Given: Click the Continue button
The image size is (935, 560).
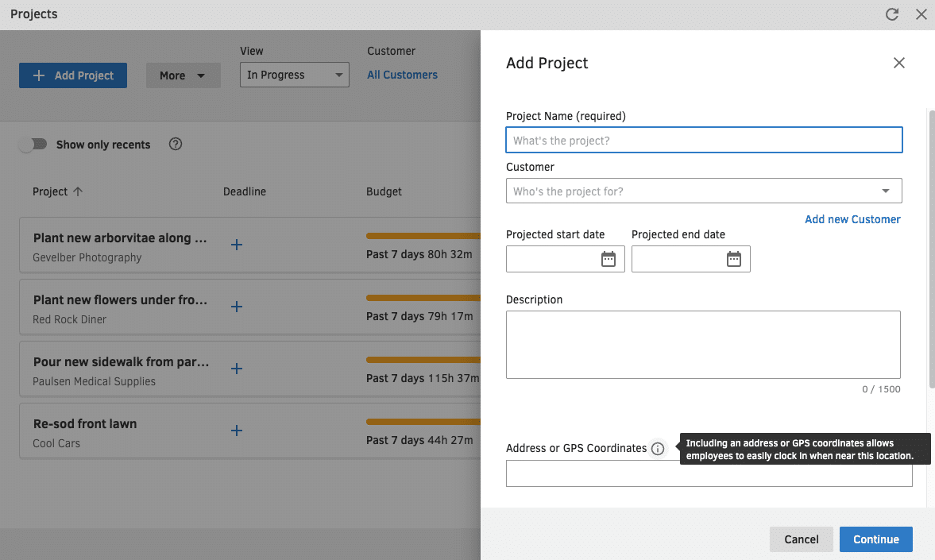Looking at the screenshot, I should 876,539.
